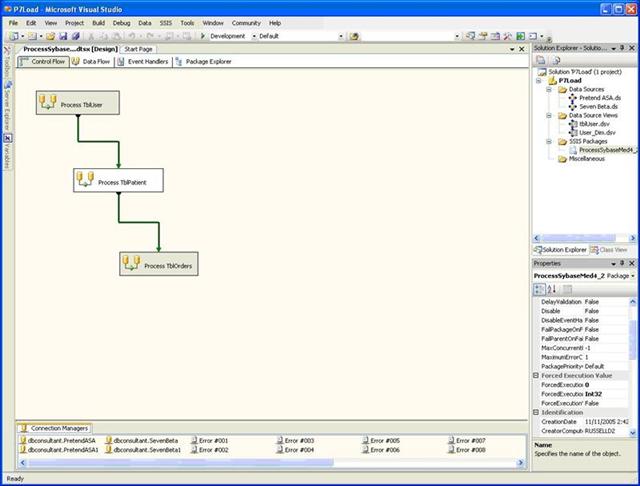
Task: Open the Default platform dropdown
Action: (x=341, y=36)
